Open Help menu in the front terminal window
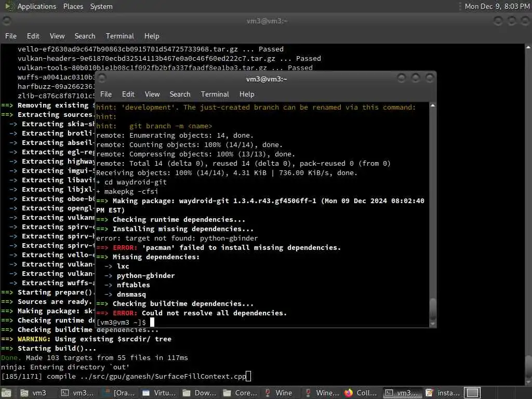This screenshot has height=399, width=532. point(247,95)
